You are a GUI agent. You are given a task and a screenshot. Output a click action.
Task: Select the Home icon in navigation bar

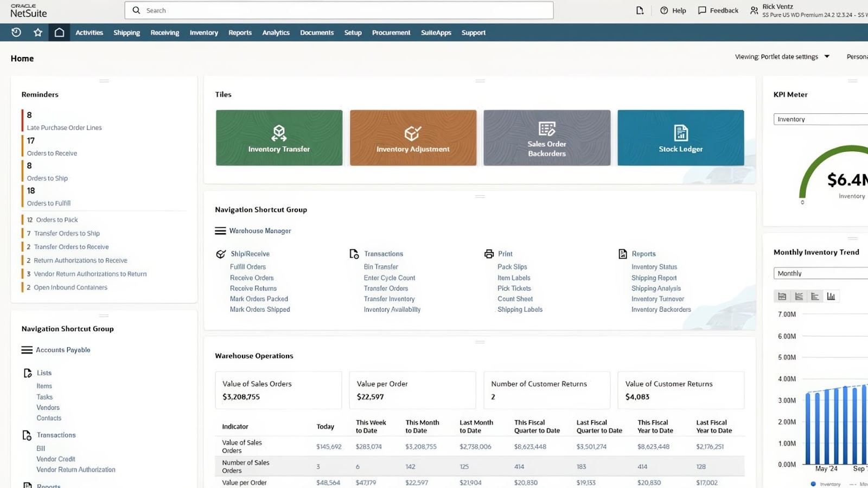60,33
